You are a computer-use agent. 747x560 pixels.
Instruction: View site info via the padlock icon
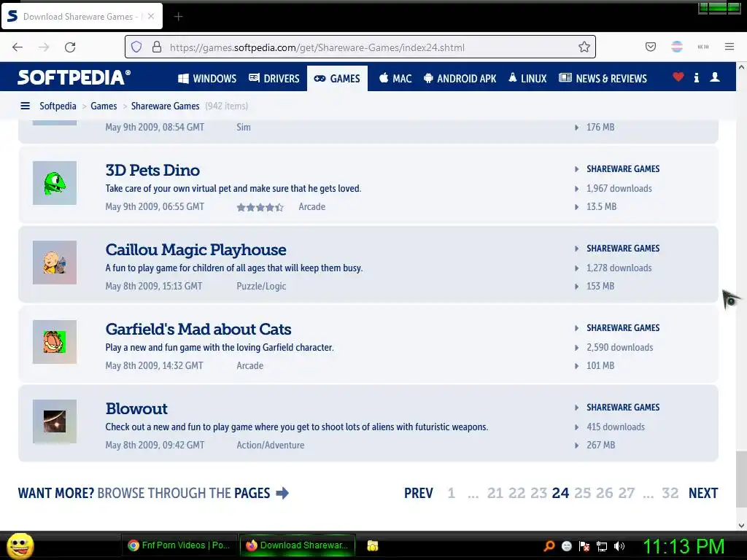(157, 47)
